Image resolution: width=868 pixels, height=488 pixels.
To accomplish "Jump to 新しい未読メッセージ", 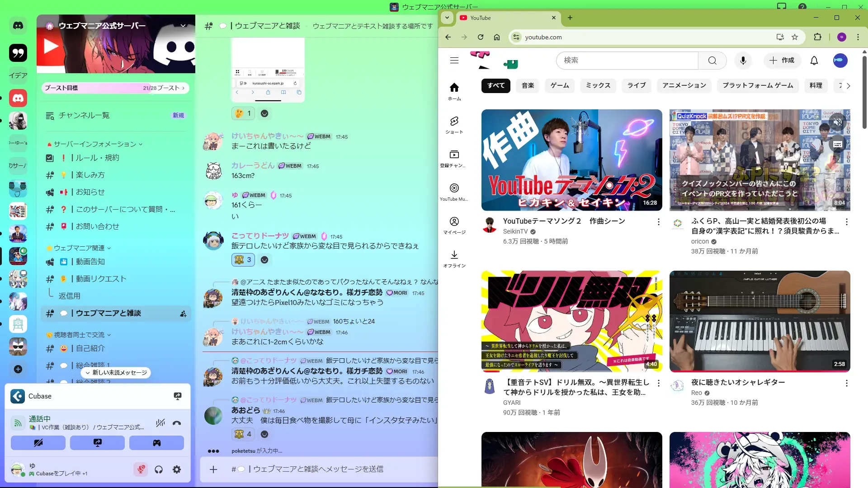I will [x=116, y=373].
